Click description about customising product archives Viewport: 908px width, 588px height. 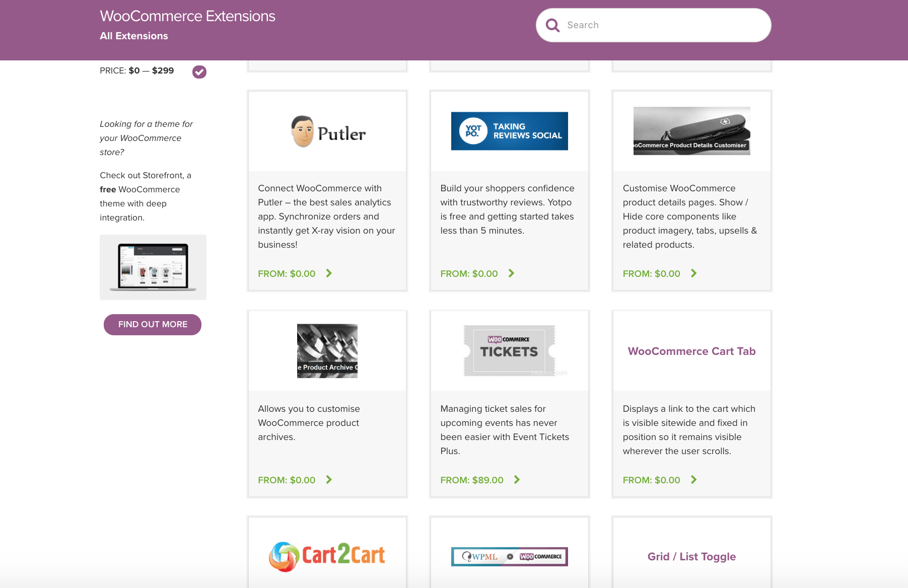point(309,423)
